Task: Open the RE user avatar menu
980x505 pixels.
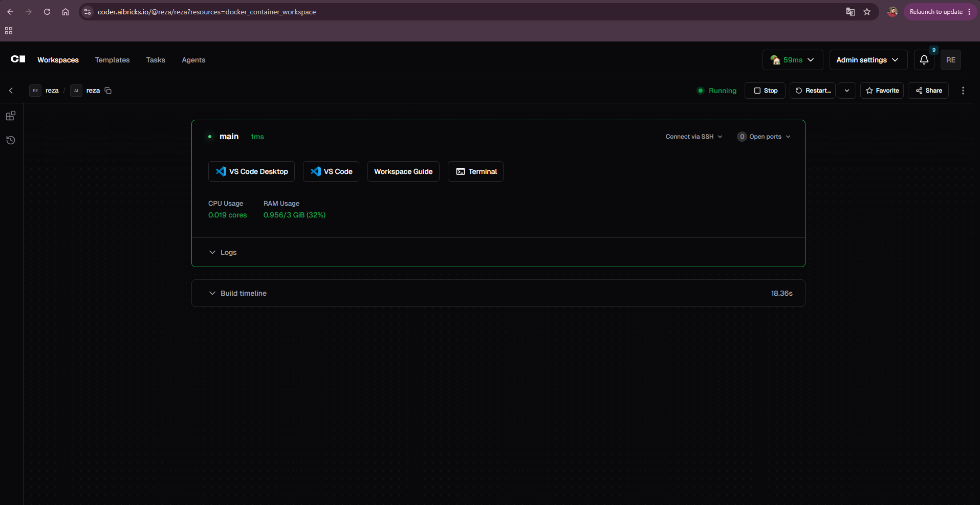Action: (950, 60)
